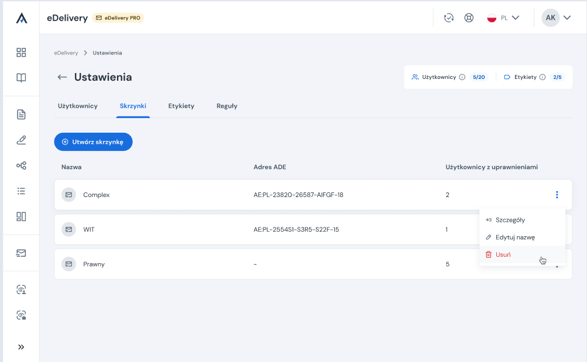Click the Utwórz skrzynkę button

[93, 142]
